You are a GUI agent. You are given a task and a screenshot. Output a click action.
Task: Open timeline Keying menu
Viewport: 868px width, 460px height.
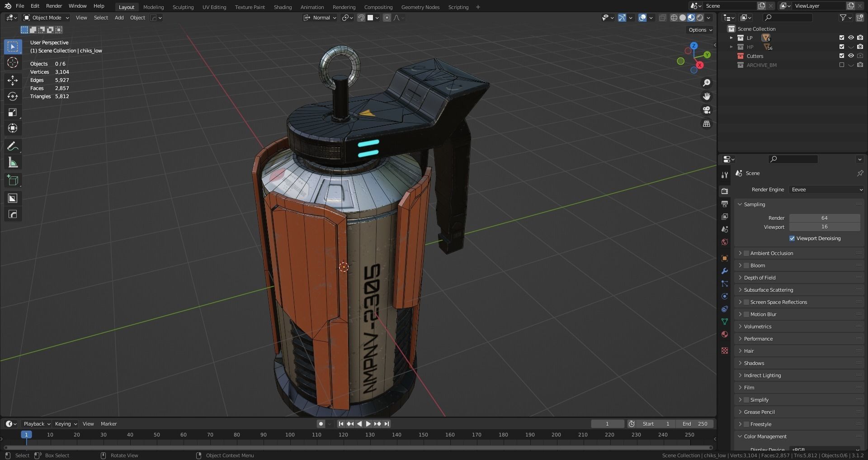click(x=66, y=424)
